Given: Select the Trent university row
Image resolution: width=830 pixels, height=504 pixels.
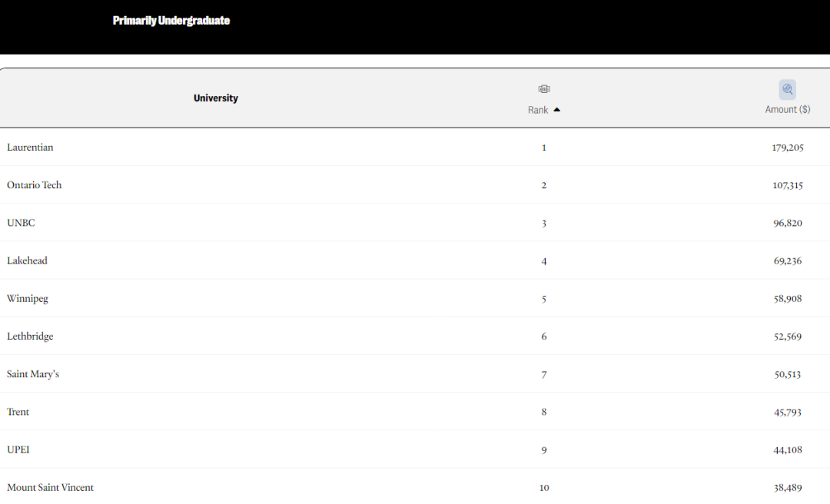Looking at the screenshot, I should click(x=415, y=412).
